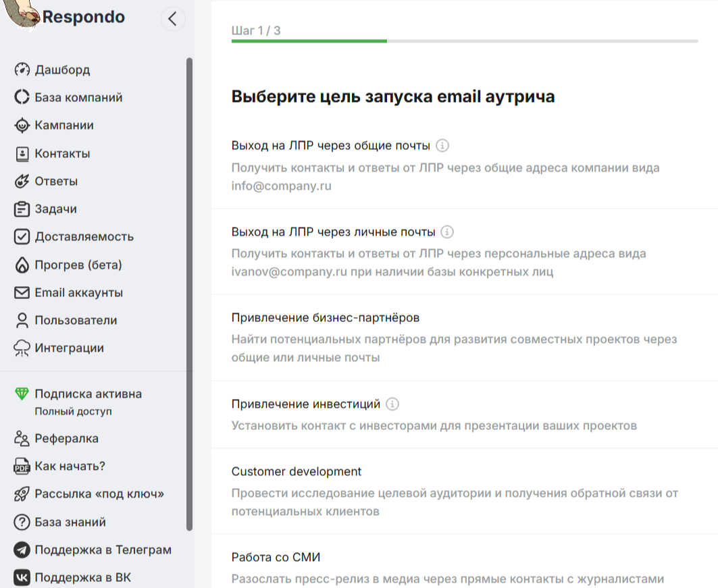The width and height of the screenshot is (718, 588).
Task: Select Customer development goal
Action: 464,491
